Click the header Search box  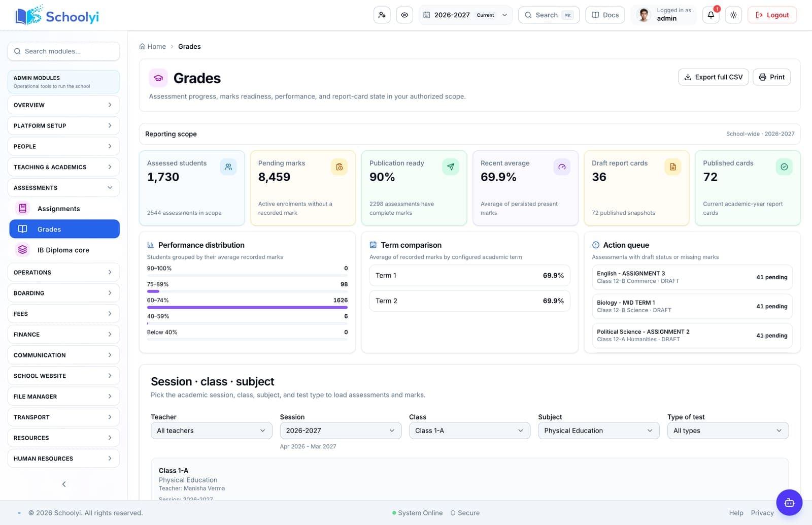[549, 15]
